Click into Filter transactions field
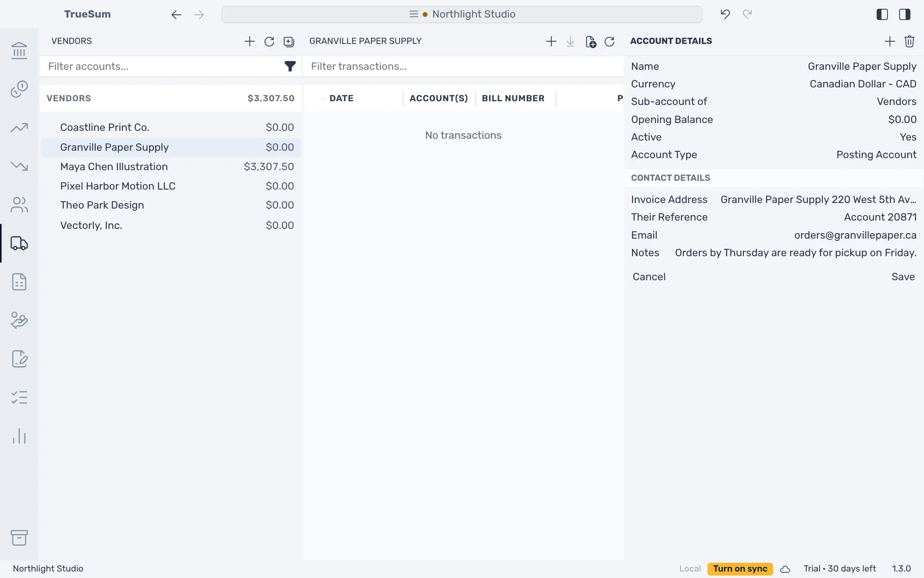Screen dimensions: 924x578 pyautogui.click(x=463, y=67)
